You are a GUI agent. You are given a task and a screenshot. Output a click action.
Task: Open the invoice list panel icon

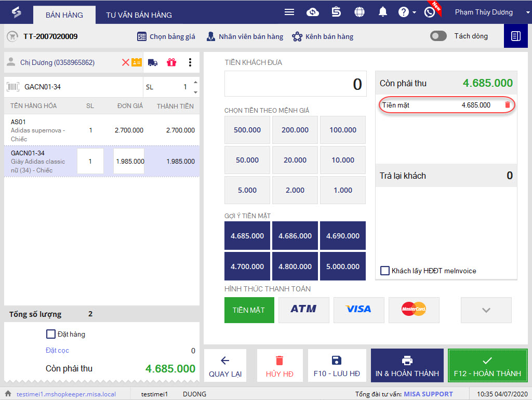point(516,36)
